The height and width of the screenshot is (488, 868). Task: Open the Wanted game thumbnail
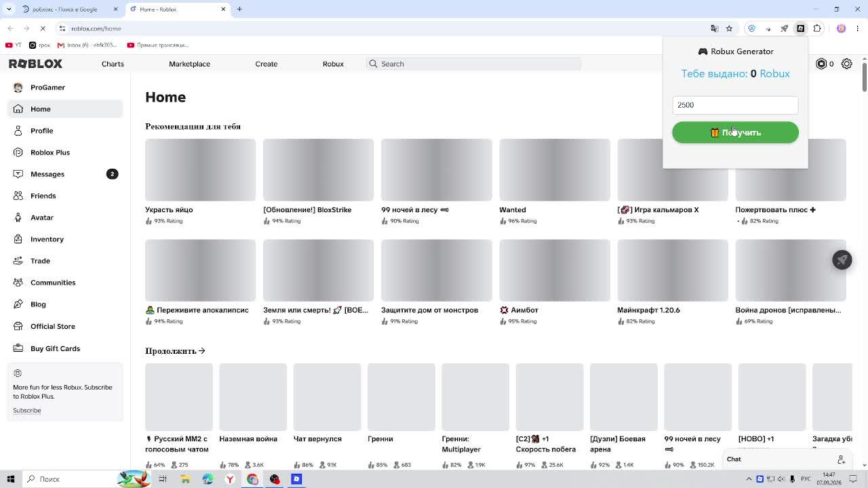pyautogui.click(x=555, y=170)
